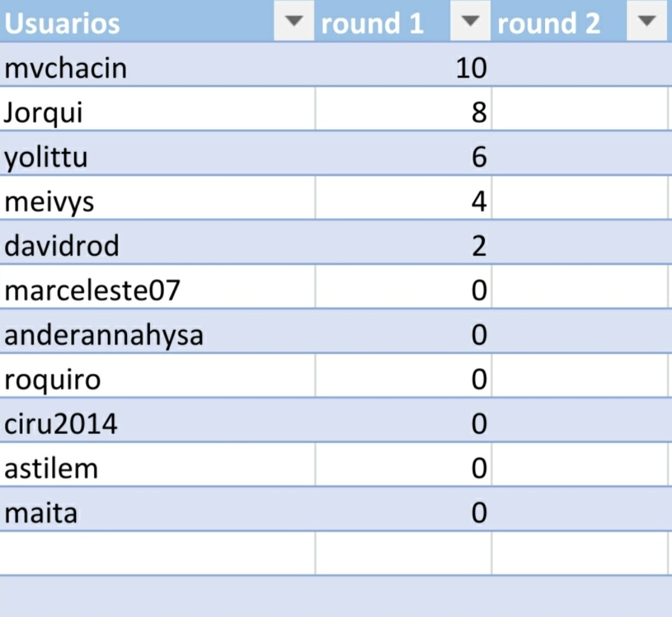Select the astilem name cell
The width and height of the screenshot is (672, 617).
click(51, 469)
